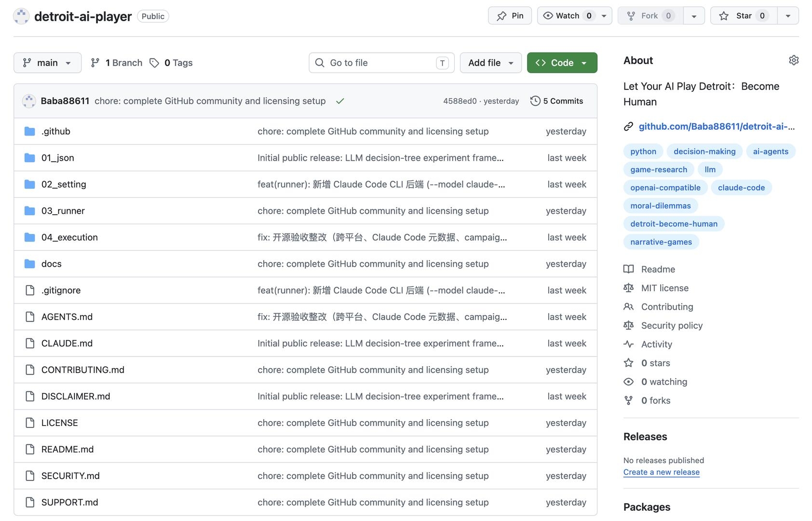The image size is (812, 521).
Task: Click the 03_runner folder icon
Action: coord(30,211)
